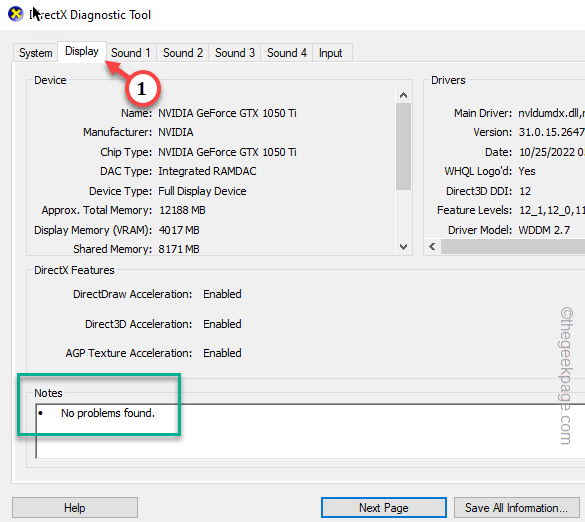Click the Notes text box
The width and height of the screenshot is (585, 522).
[310, 431]
